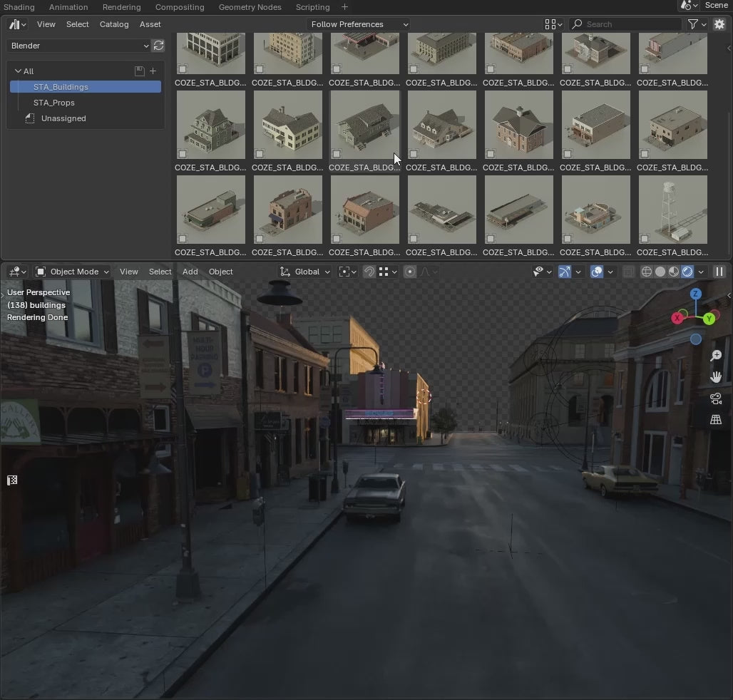Click the pan hand icon
This screenshot has width=733, height=700.
[x=716, y=376]
